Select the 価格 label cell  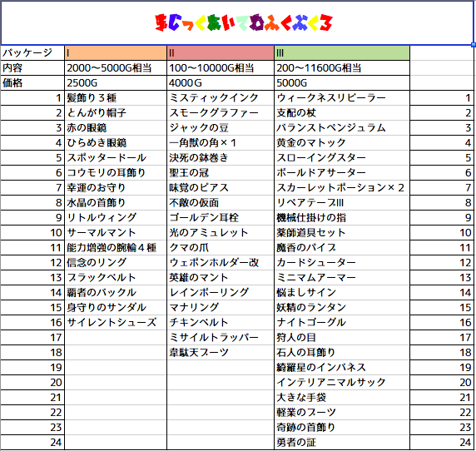pyautogui.click(x=32, y=83)
